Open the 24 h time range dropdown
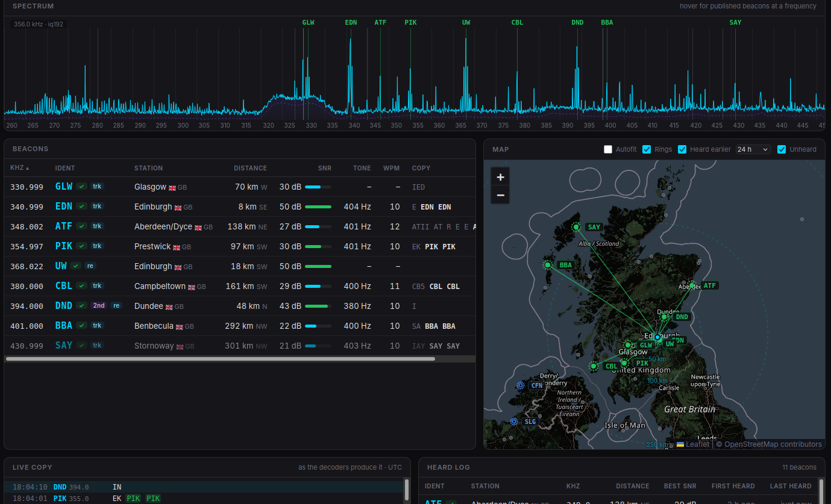 [x=753, y=149]
